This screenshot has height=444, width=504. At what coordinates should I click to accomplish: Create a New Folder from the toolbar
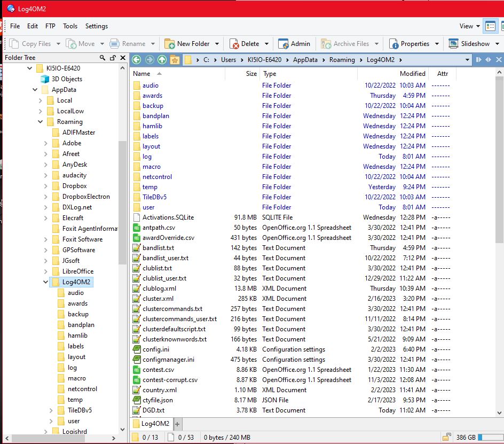[x=187, y=43]
